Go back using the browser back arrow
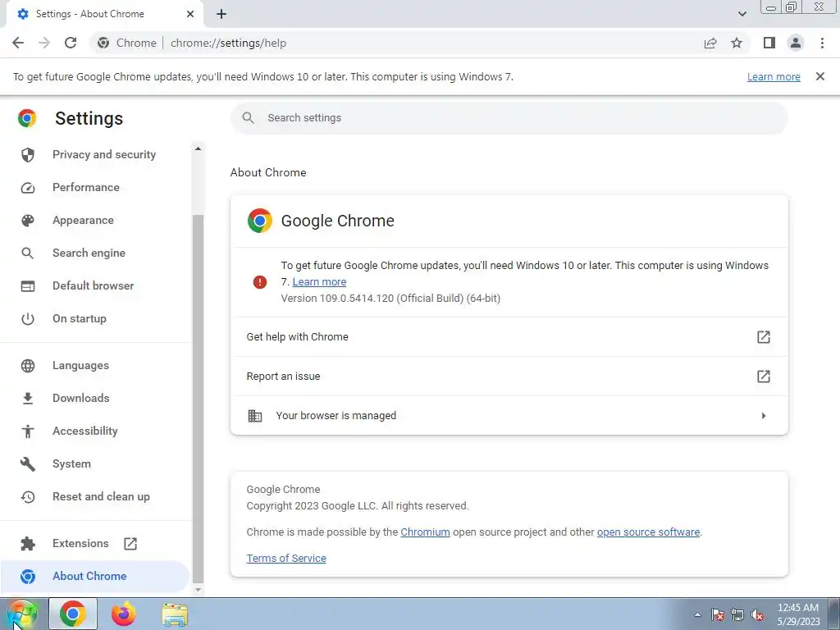Viewport: 840px width, 630px height. tap(18, 43)
